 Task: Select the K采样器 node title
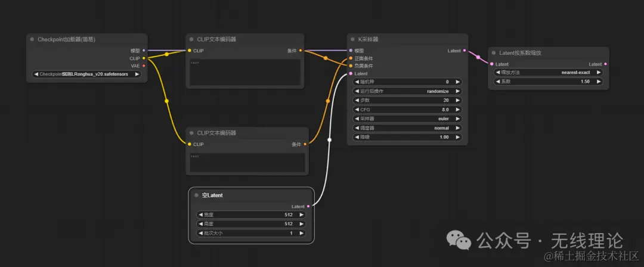[369, 39]
